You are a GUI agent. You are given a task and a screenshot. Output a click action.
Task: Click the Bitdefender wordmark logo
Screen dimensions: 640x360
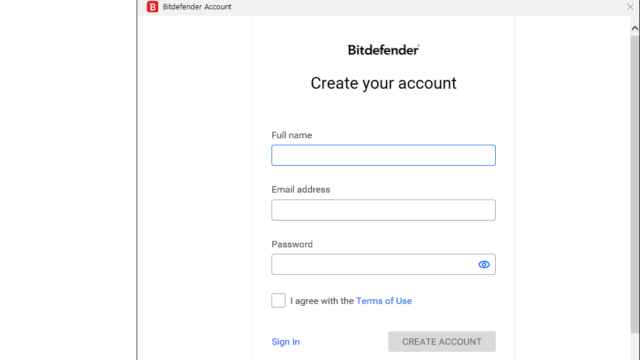tap(383, 50)
